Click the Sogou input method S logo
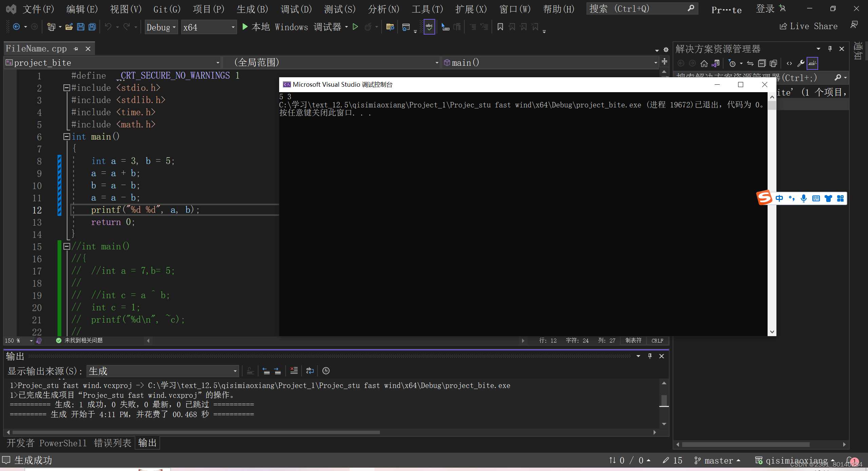Image resolution: width=868 pixels, height=471 pixels. click(x=765, y=198)
